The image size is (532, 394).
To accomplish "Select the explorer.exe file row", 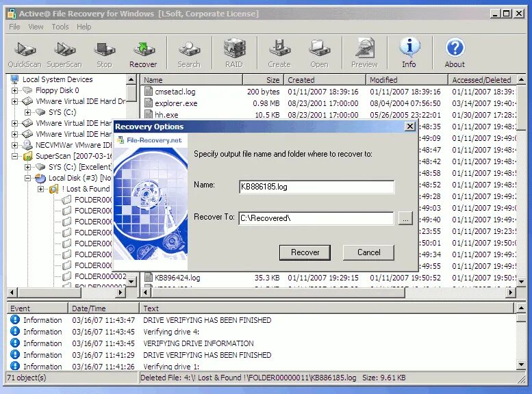I will point(328,103).
